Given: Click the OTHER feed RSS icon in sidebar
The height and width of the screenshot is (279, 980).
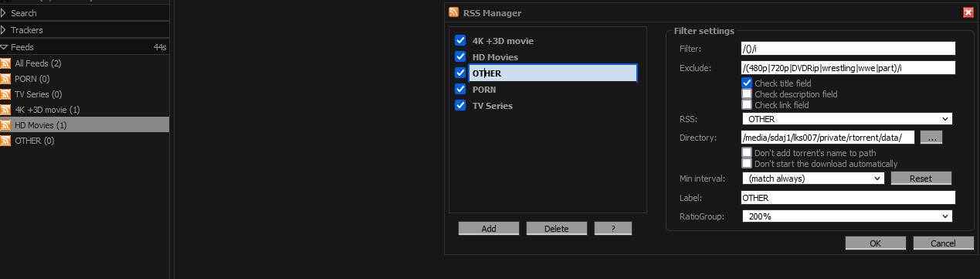Looking at the screenshot, I should [5, 141].
